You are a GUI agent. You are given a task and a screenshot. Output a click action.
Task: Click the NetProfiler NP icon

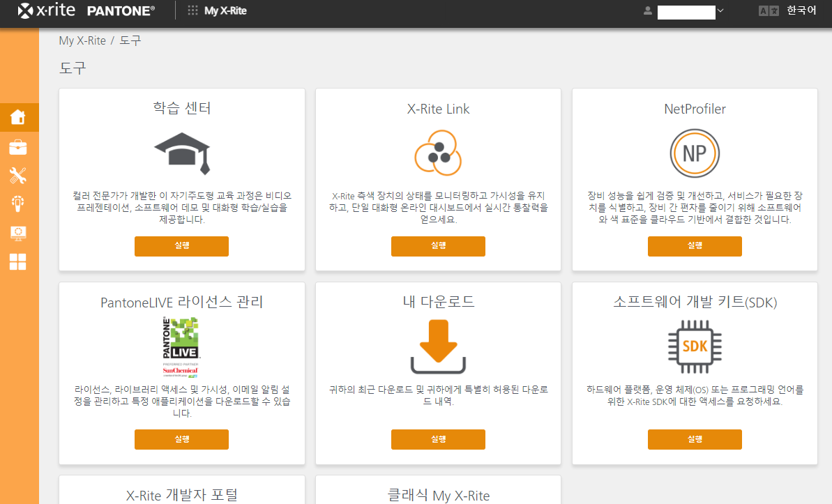coord(695,153)
